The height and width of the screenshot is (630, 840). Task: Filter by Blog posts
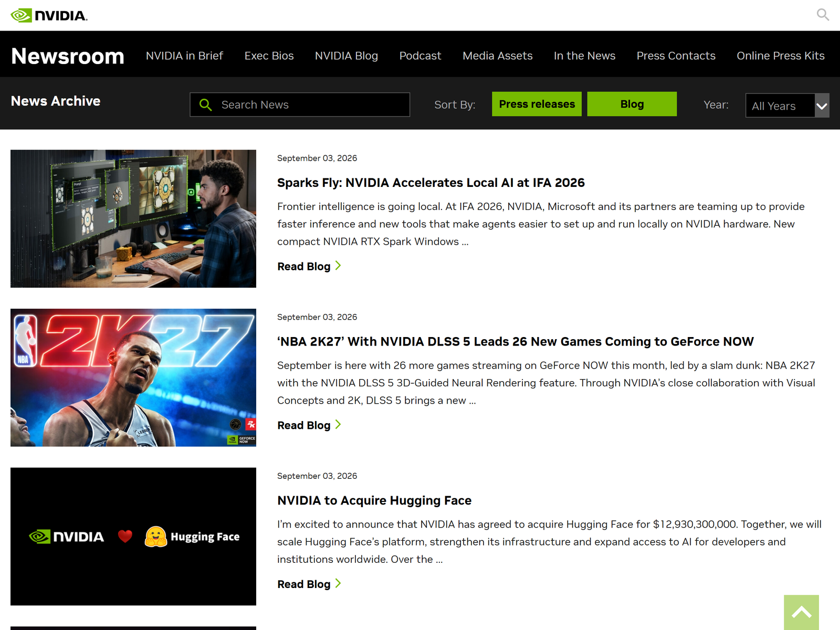tap(632, 104)
